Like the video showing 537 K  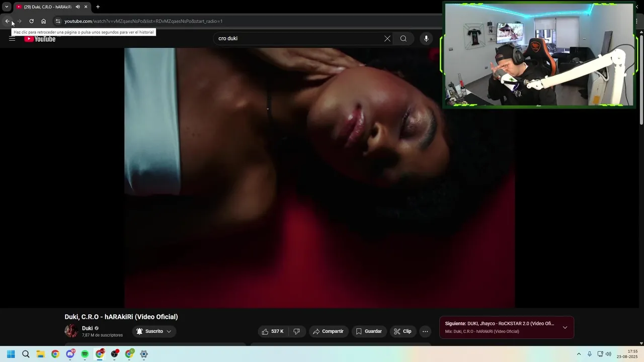tap(273, 331)
